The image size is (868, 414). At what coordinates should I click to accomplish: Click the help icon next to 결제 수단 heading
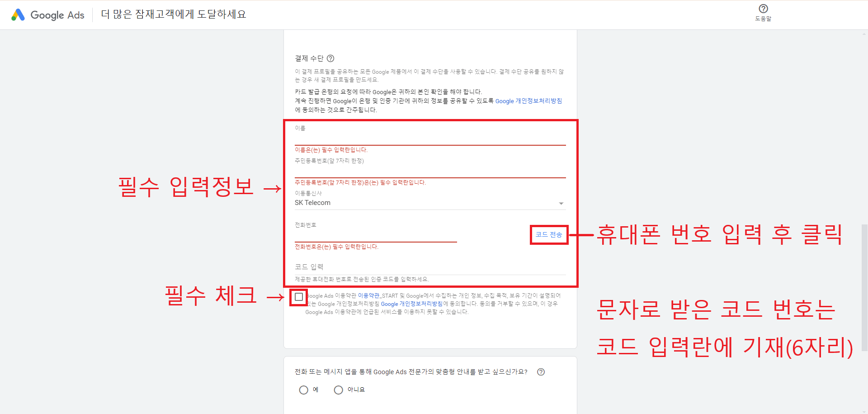pyautogui.click(x=330, y=58)
